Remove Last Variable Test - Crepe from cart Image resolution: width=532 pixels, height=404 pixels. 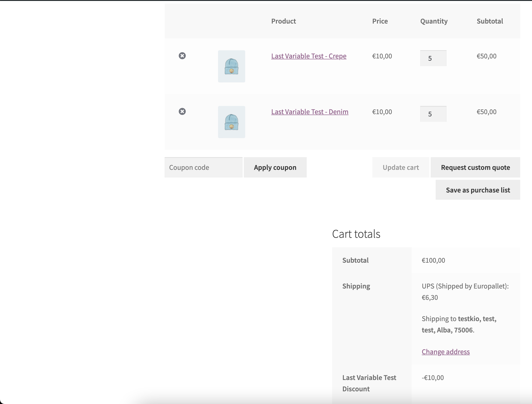pyautogui.click(x=182, y=56)
